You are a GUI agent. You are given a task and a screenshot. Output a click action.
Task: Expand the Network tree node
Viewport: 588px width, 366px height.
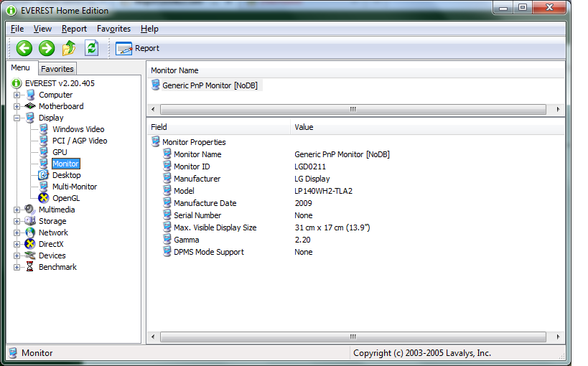[x=17, y=233]
